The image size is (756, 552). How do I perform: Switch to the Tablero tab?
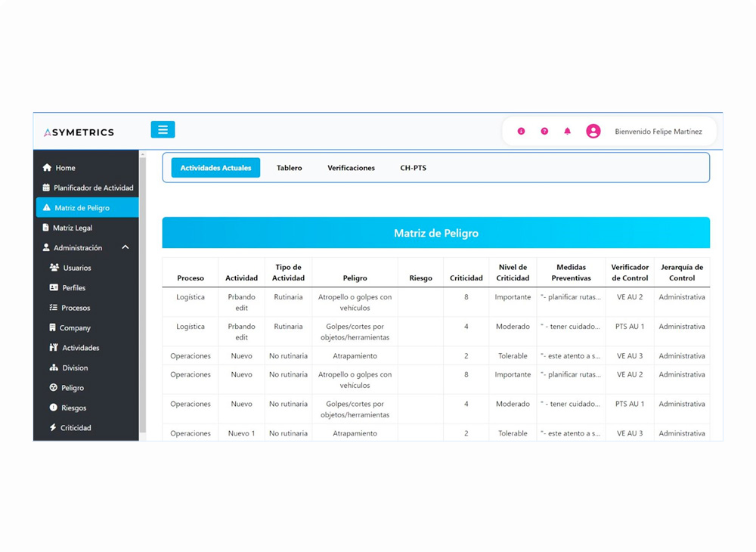289,168
